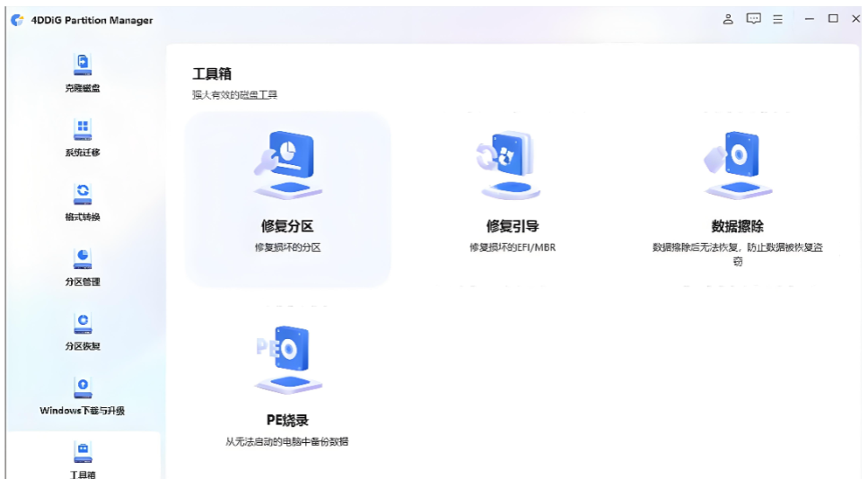Viewport: 868px width, 479px height.
Task: Maximize the 4DDiG window
Action: click(x=833, y=19)
